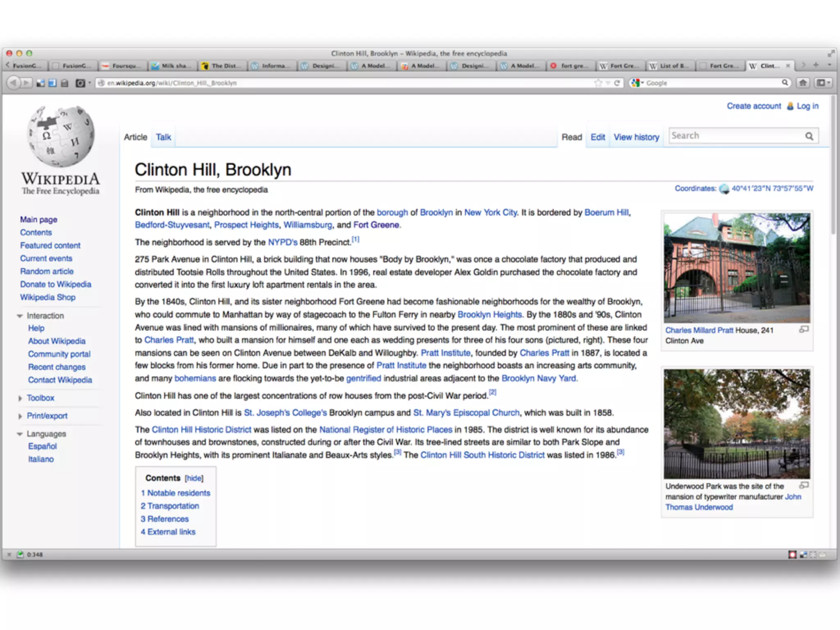The height and width of the screenshot is (630, 840).
Task: Enlarge the Charles Millard Pratt House image
Action: [x=804, y=329]
